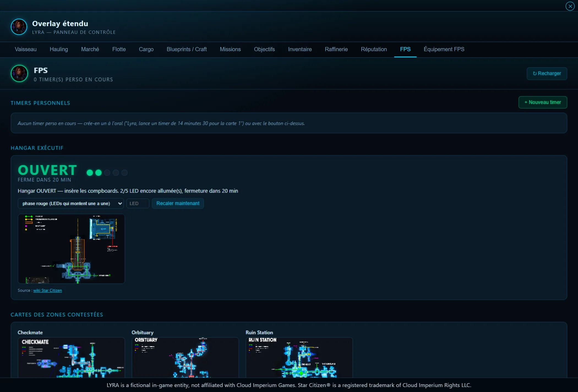Expand the phase rouge dropdown
Image resolution: width=578 pixels, height=392 pixels.
tap(71, 204)
